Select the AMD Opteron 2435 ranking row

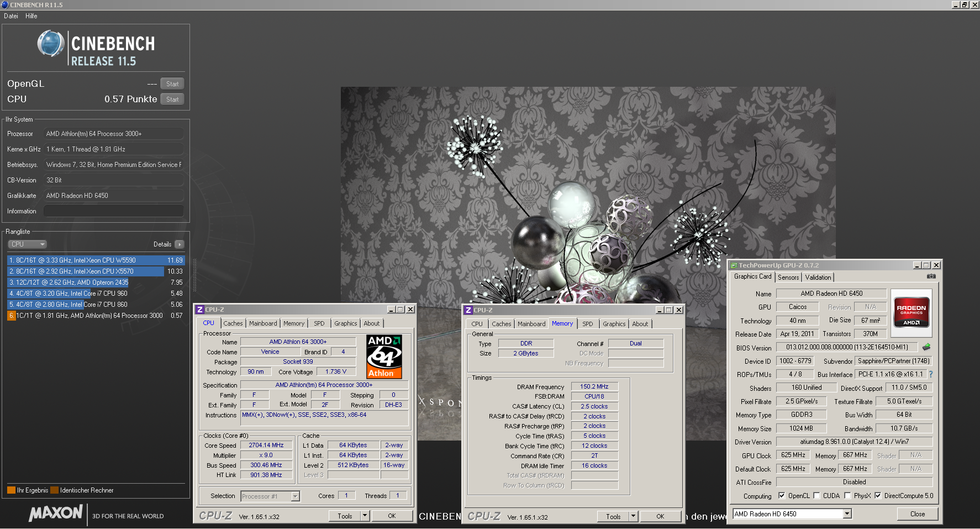(96, 282)
